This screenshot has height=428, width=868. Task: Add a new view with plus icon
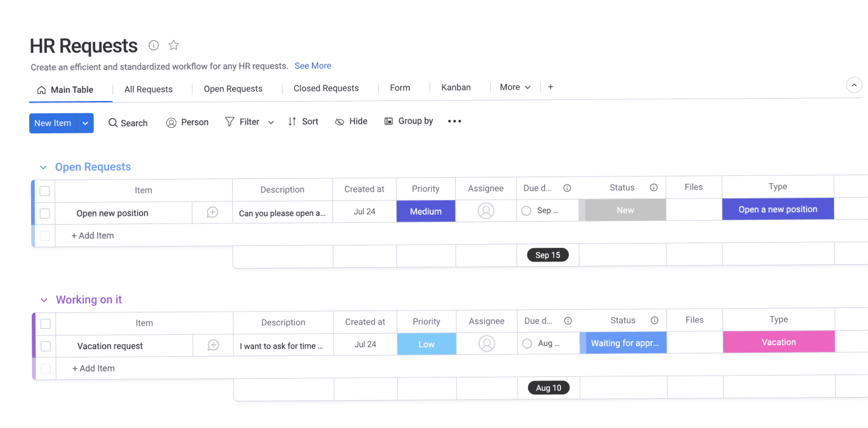[551, 87]
